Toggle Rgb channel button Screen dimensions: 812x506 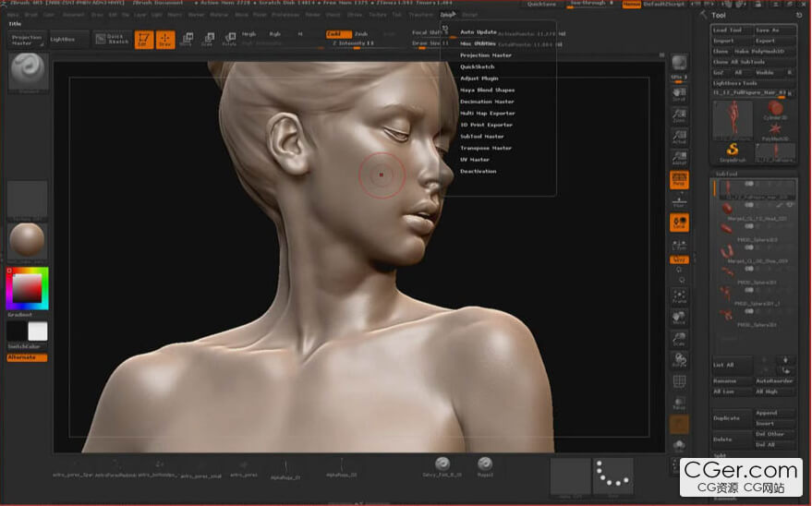(x=275, y=34)
